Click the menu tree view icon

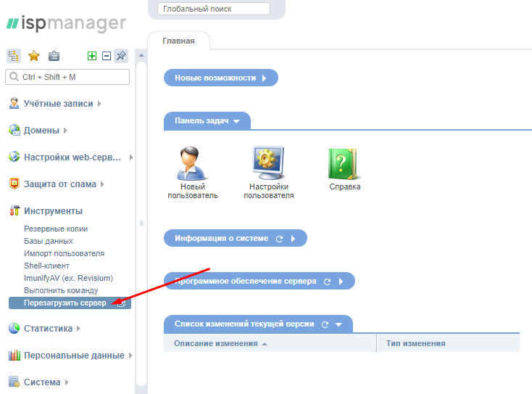[14, 56]
